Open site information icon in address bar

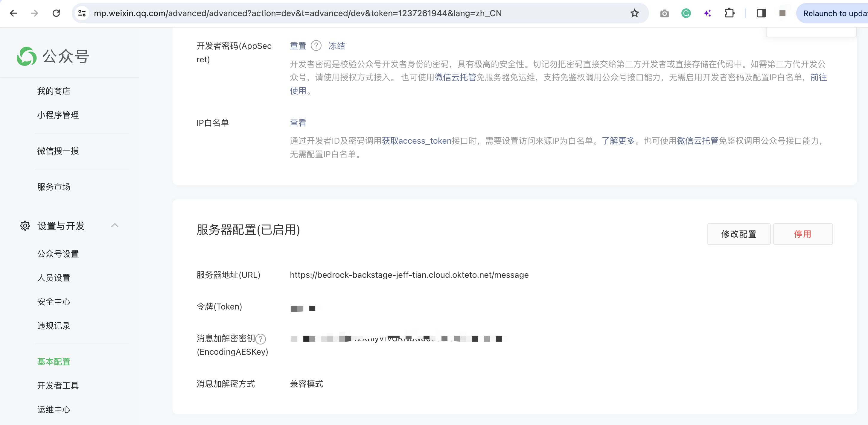pos(82,13)
